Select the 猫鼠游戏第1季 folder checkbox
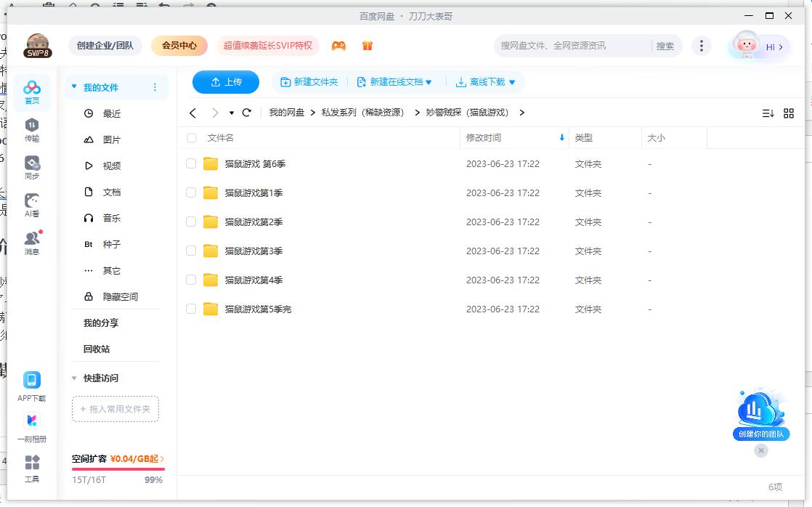Screen dimensions: 812x507 point(190,193)
